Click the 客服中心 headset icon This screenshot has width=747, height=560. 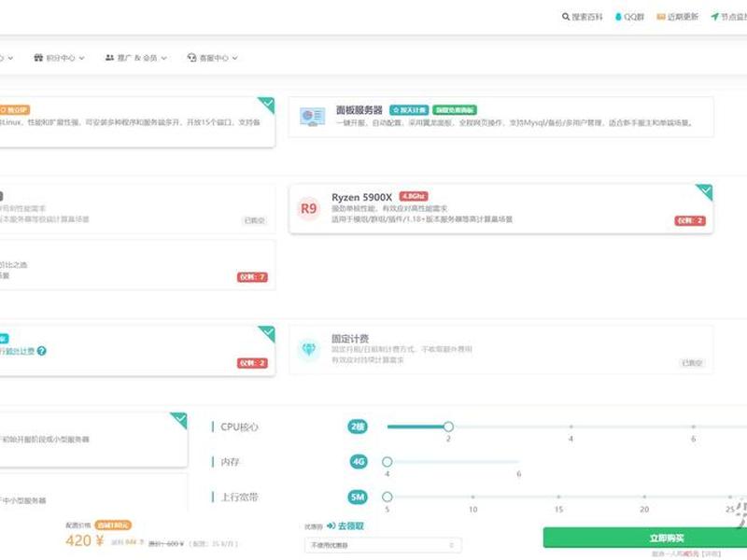tap(192, 58)
